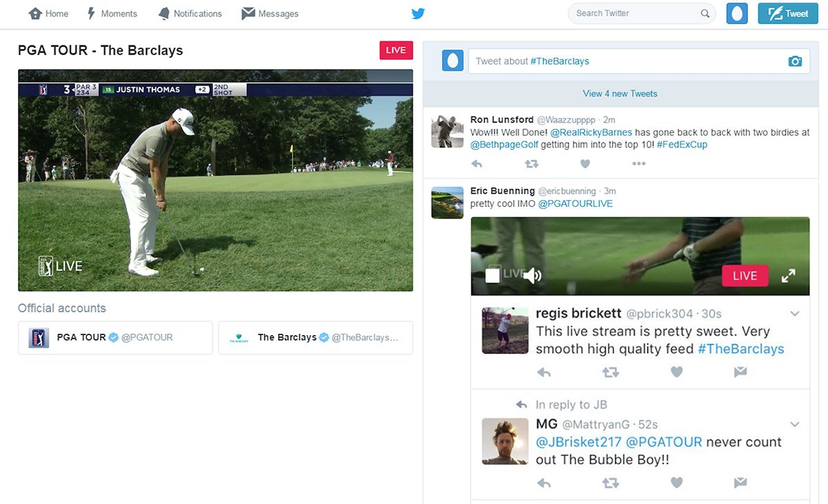
Task: Send regis brickett's tweet via direct message
Action: click(740, 372)
